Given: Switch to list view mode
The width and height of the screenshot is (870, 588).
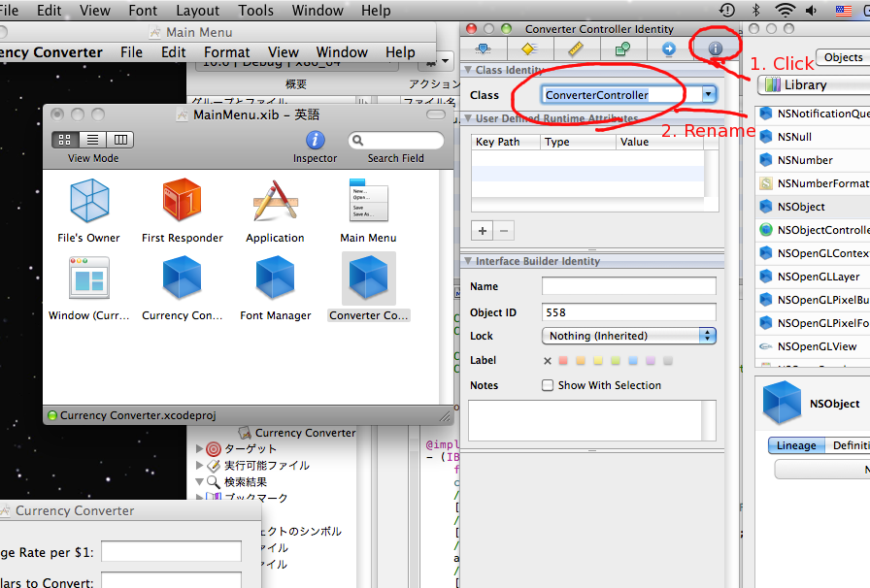Looking at the screenshot, I should coord(92,140).
